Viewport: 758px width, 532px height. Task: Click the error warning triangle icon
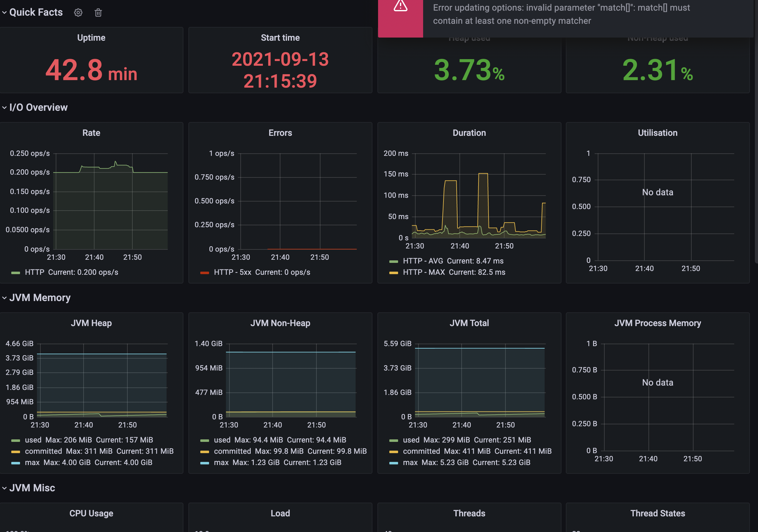[400, 7]
